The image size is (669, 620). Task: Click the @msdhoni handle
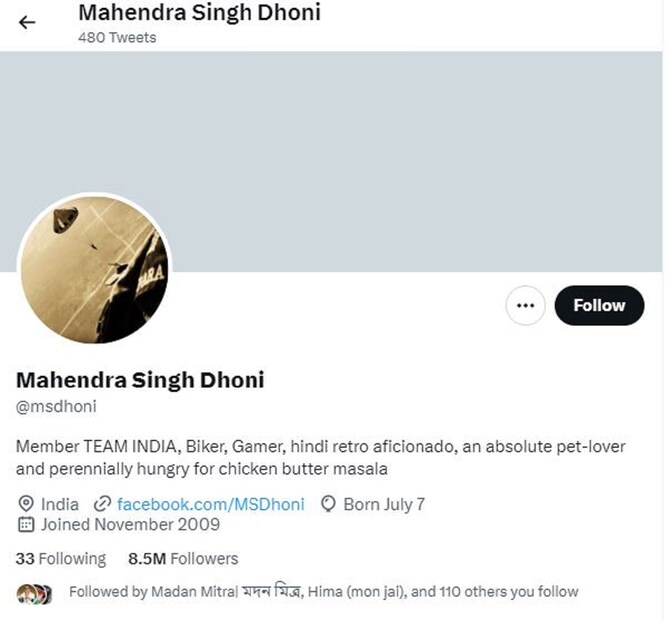tap(56, 407)
